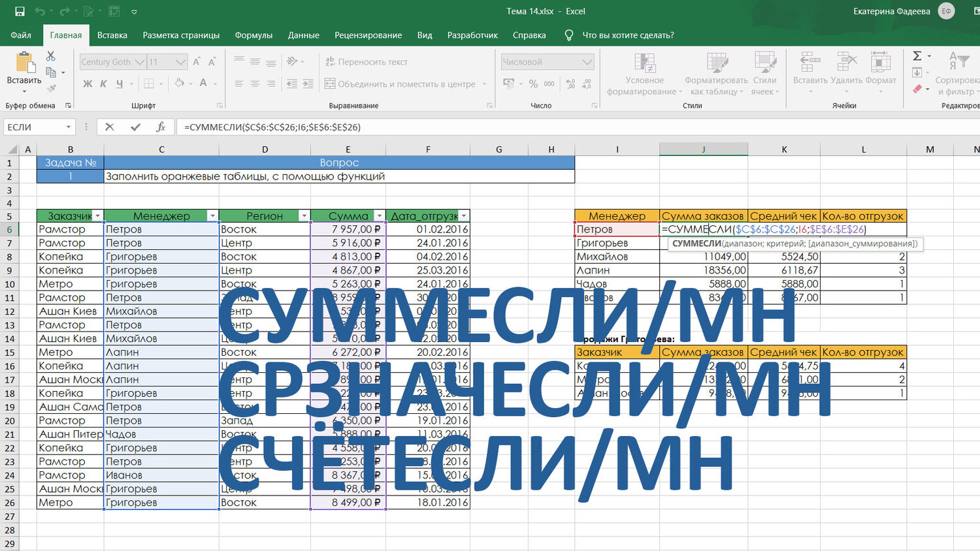Click the Decrease Decimal icon
The height and width of the screenshot is (551, 980).
pos(587,84)
